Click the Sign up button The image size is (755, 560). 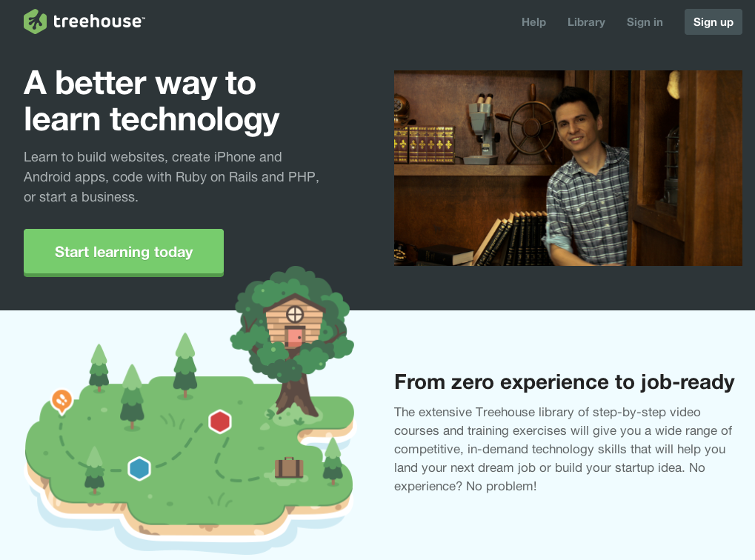[x=713, y=21]
